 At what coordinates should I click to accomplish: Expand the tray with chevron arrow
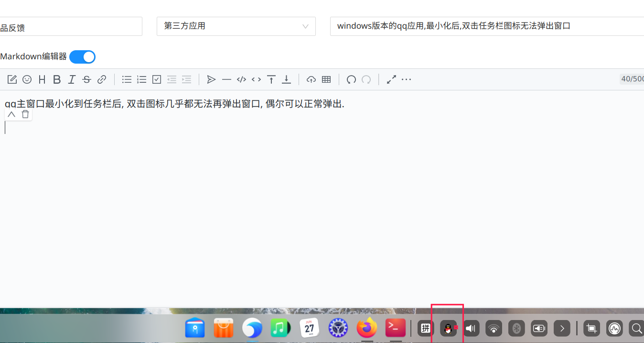pyautogui.click(x=562, y=328)
